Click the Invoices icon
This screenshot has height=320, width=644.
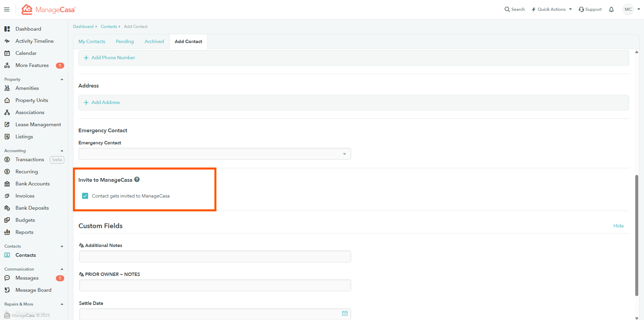tap(7, 196)
